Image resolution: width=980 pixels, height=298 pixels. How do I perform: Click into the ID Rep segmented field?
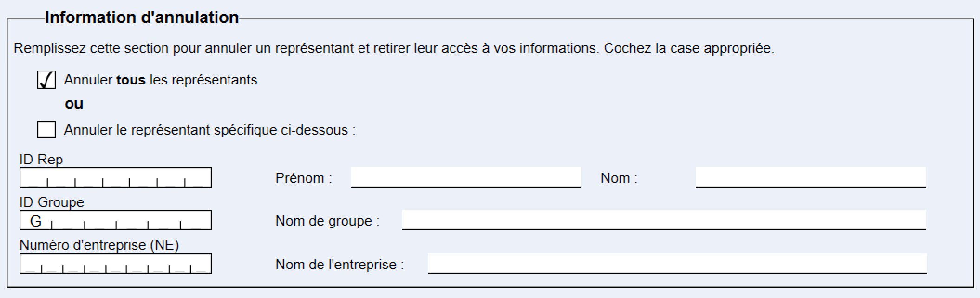coord(116,177)
